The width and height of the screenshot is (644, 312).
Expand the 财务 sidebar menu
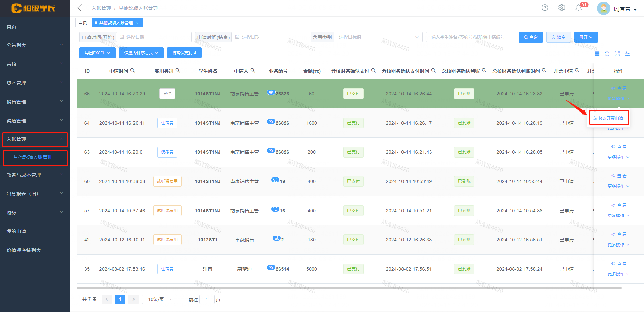pyautogui.click(x=35, y=212)
